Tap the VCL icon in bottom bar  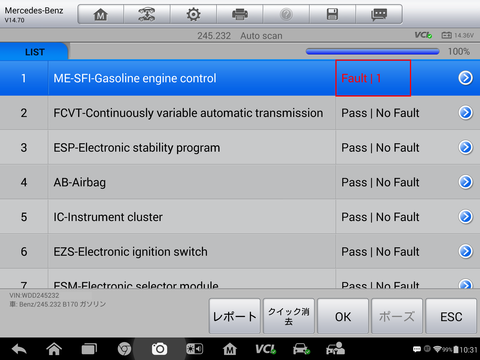click(x=265, y=349)
